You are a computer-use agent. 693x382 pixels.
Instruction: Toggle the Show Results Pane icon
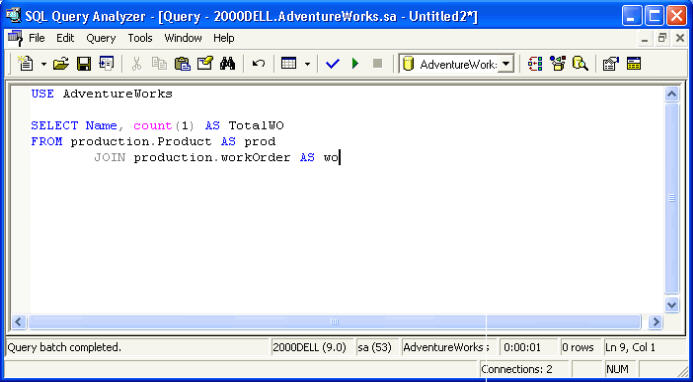click(x=634, y=64)
